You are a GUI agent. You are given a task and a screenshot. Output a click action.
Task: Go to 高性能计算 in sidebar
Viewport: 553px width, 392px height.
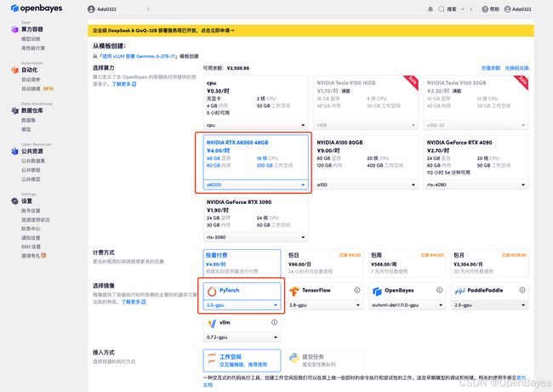click(x=33, y=48)
